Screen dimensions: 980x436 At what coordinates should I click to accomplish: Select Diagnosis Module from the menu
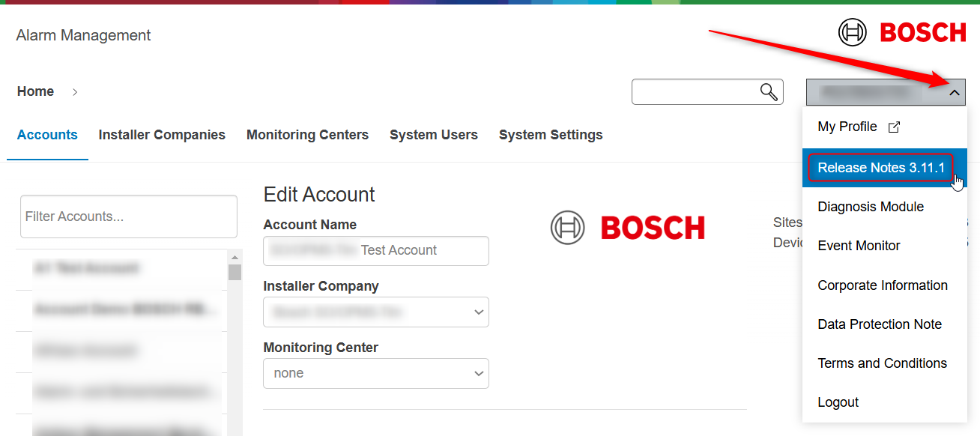871,207
